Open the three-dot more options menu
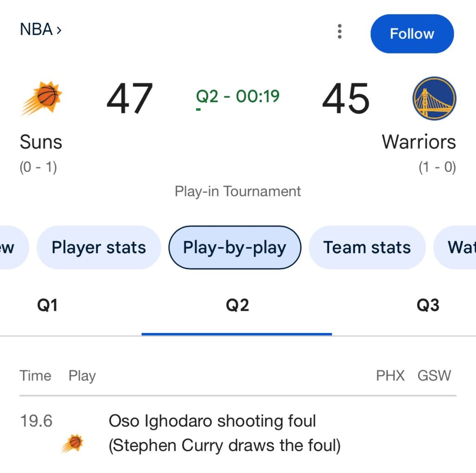This screenshot has width=476, height=473. (340, 32)
